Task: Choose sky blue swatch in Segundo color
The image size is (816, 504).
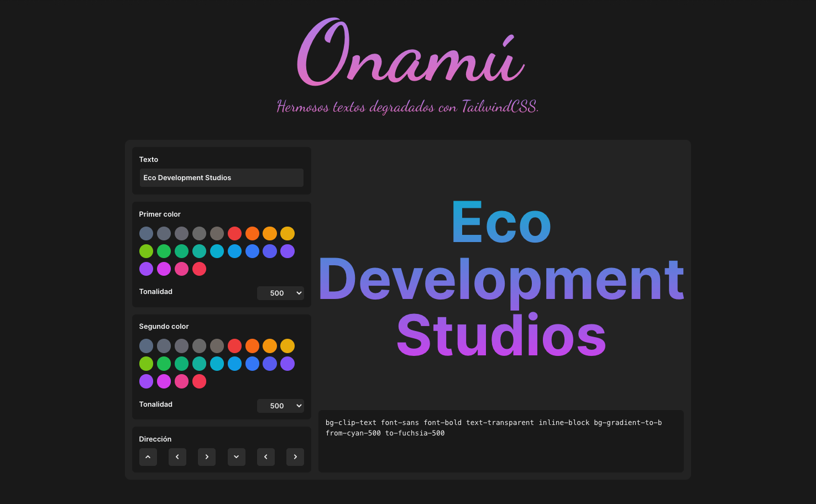Action: tap(234, 364)
